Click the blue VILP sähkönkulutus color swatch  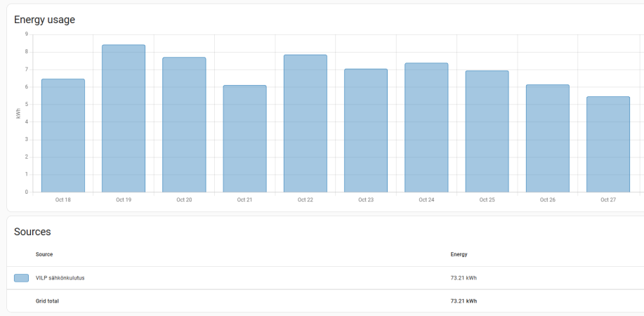(x=21, y=278)
